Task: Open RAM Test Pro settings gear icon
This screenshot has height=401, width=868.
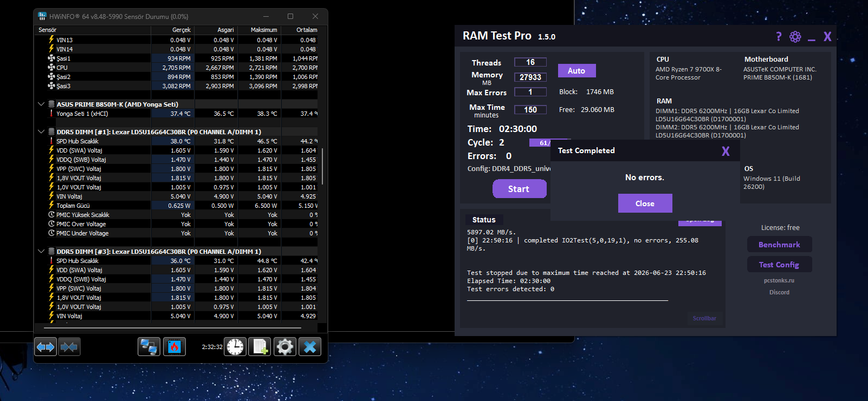Action: click(x=795, y=36)
